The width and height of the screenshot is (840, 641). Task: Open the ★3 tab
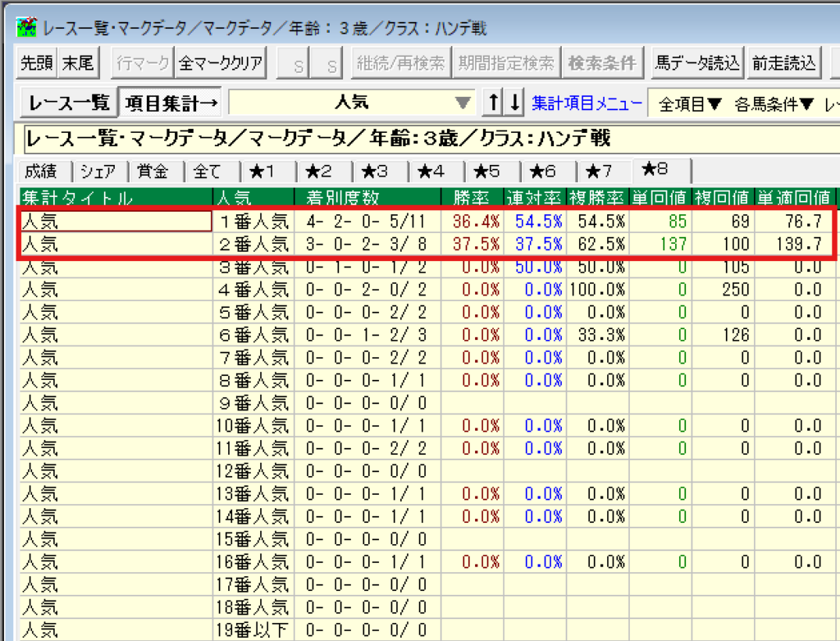click(380, 172)
